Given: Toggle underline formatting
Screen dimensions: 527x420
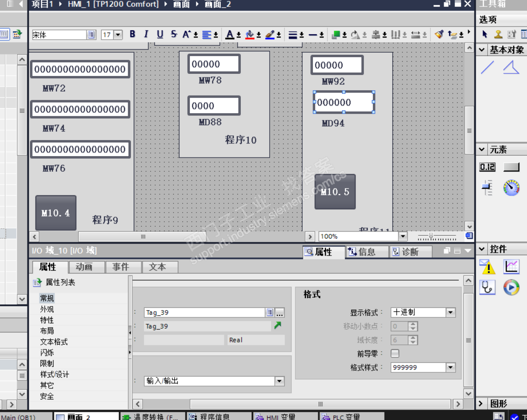Looking at the screenshot, I should [x=160, y=34].
